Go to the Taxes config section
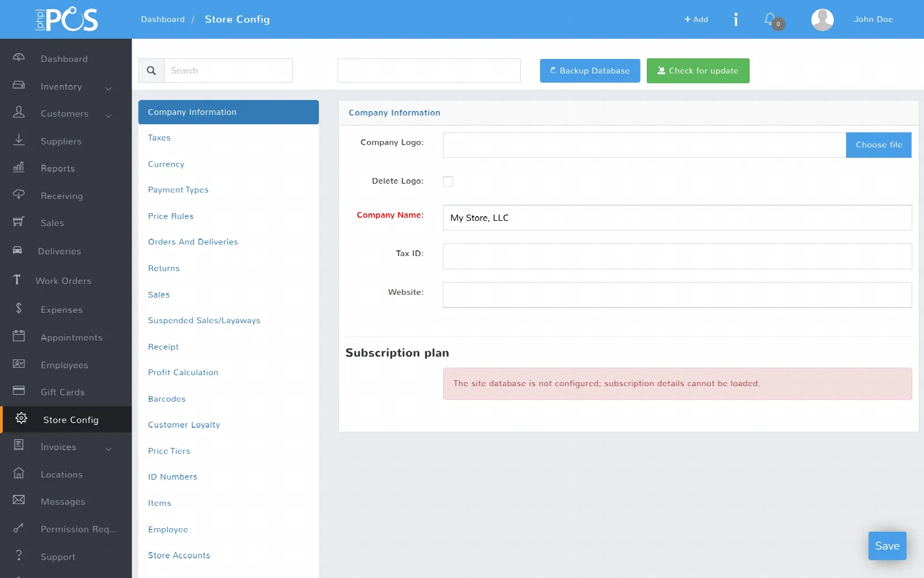The image size is (924, 578). tap(159, 138)
